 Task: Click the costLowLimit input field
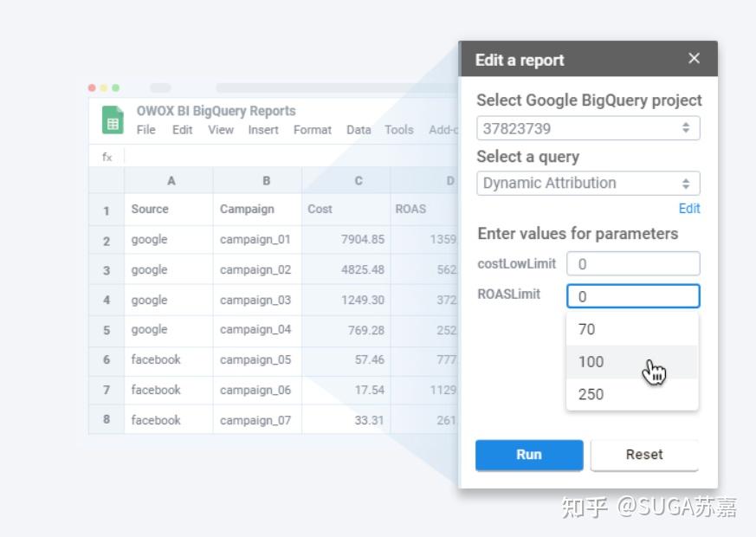tap(633, 263)
